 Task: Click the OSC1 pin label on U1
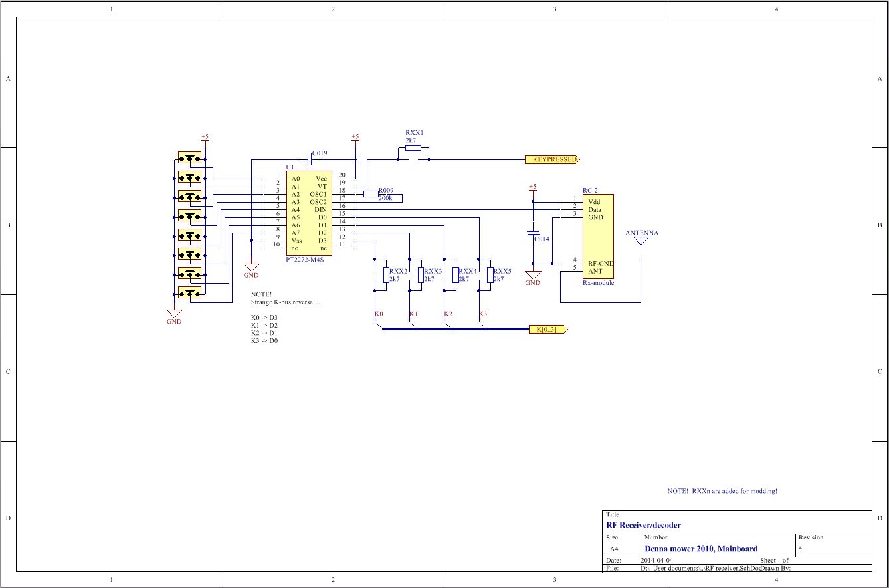tap(319, 194)
